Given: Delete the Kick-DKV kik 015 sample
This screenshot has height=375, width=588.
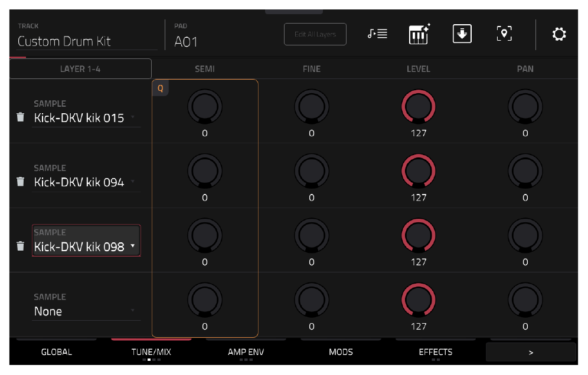Looking at the screenshot, I should click(x=21, y=117).
